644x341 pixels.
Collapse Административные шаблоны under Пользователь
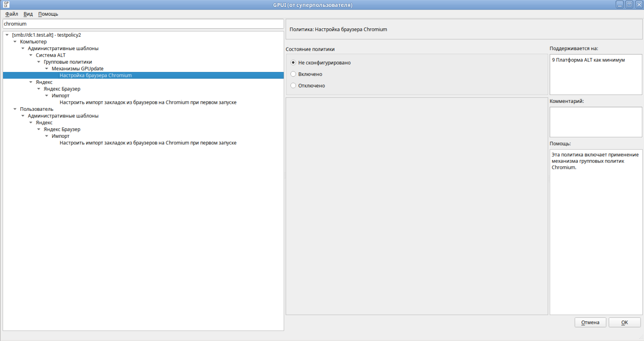click(x=23, y=116)
